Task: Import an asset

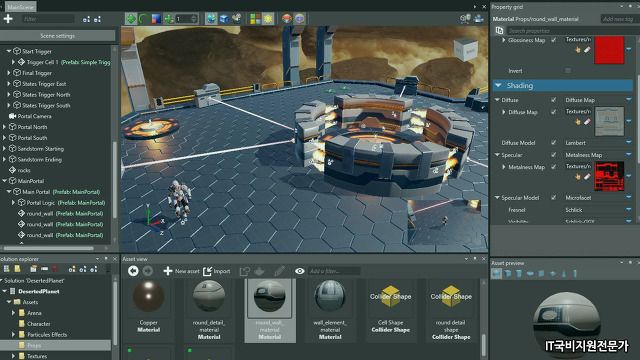Action: pyautogui.click(x=217, y=271)
